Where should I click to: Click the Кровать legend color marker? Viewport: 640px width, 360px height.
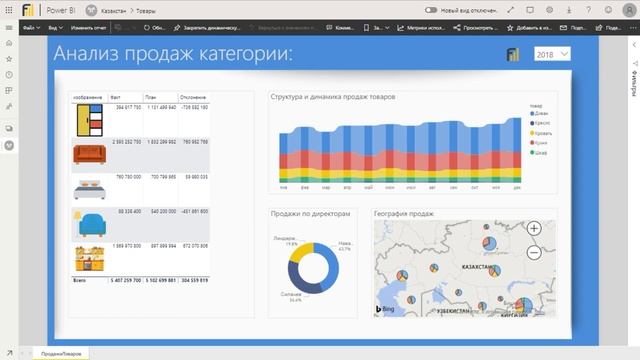532,133
